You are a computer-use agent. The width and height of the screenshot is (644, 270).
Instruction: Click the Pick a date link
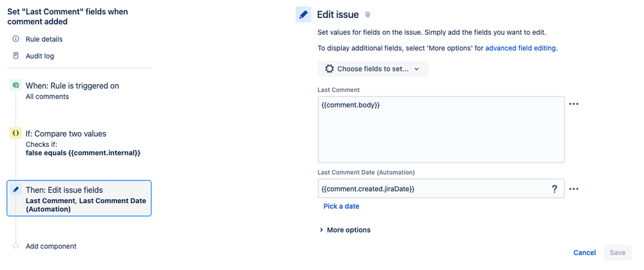341,206
